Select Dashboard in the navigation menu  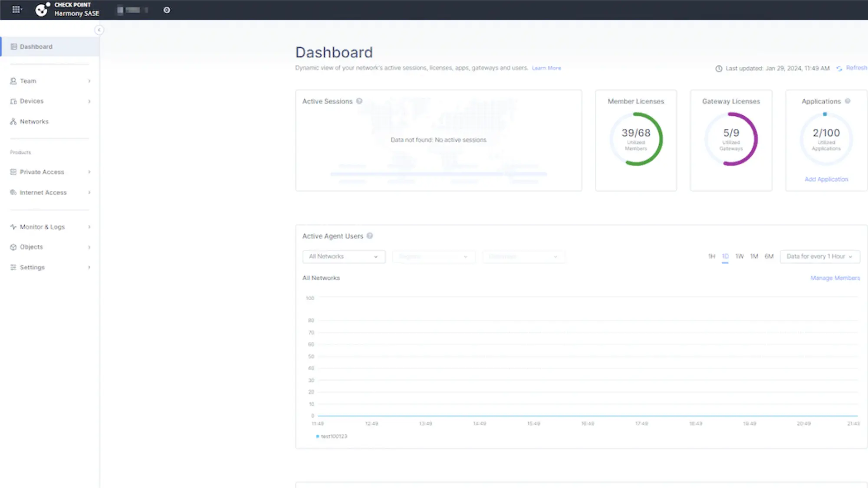(36, 46)
